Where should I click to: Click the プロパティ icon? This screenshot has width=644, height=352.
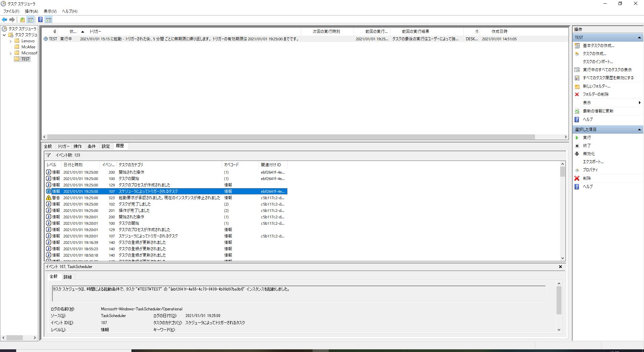coord(577,170)
